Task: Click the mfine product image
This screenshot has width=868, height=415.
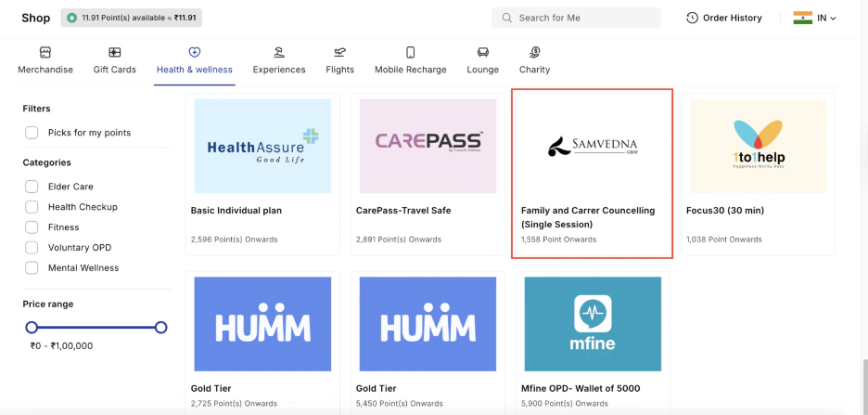Action: point(593,324)
